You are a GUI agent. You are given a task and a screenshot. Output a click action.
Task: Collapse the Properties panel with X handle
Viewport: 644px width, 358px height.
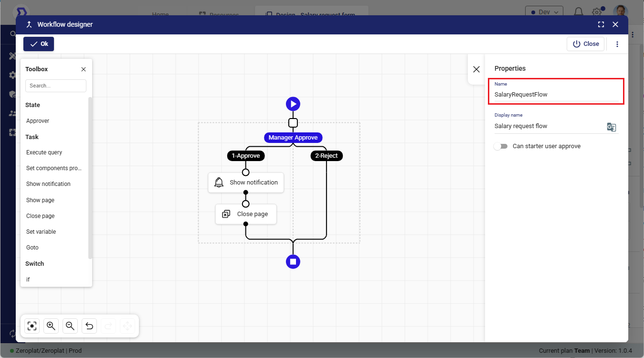(x=476, y=69)
